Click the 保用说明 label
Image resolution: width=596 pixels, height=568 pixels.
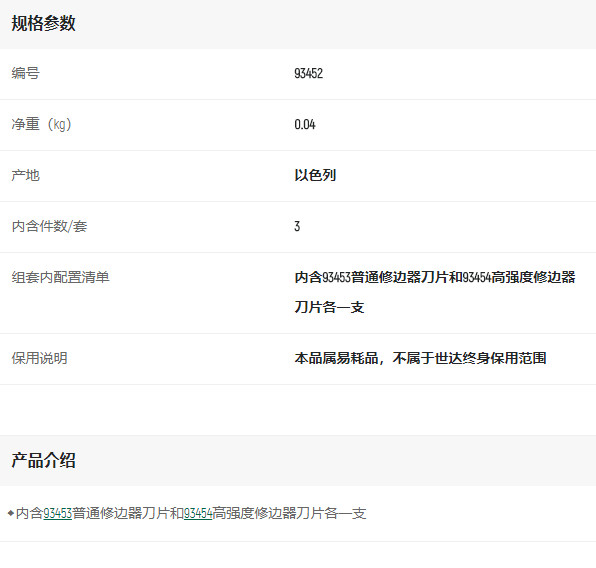pyautogui.click(x=40, y=358)
